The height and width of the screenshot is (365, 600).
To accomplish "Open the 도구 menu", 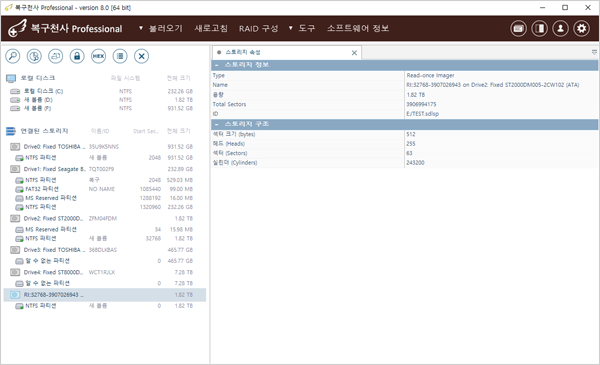I will point(307,28).
